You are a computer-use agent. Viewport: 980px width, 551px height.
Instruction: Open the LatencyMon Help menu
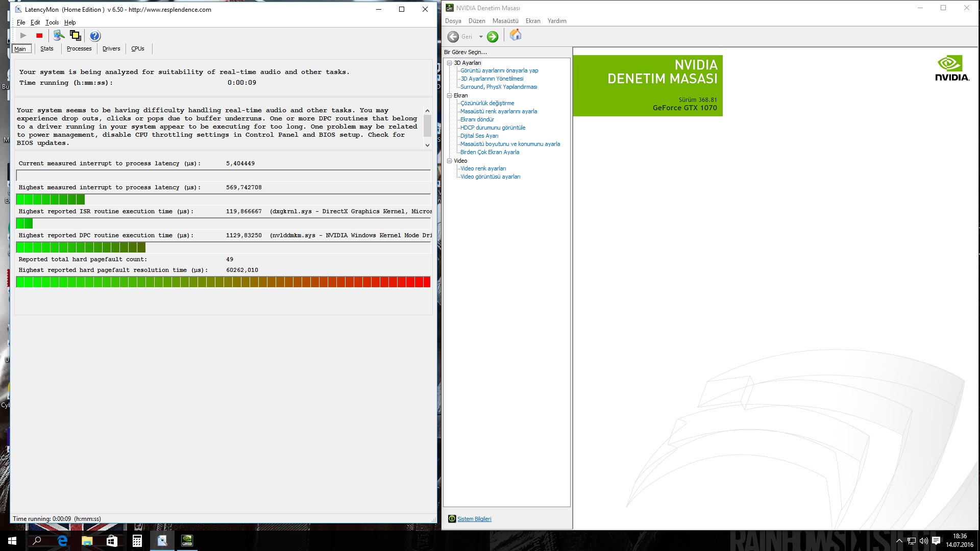[x=70, y=22]
